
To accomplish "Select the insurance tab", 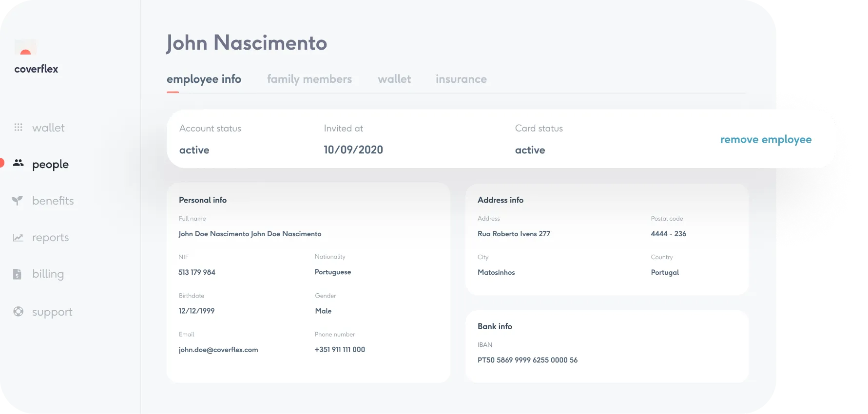I will 461,79.
